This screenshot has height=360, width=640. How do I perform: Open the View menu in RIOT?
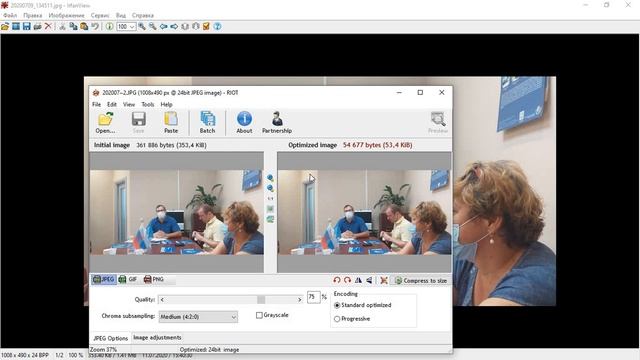tap(129, 104)
